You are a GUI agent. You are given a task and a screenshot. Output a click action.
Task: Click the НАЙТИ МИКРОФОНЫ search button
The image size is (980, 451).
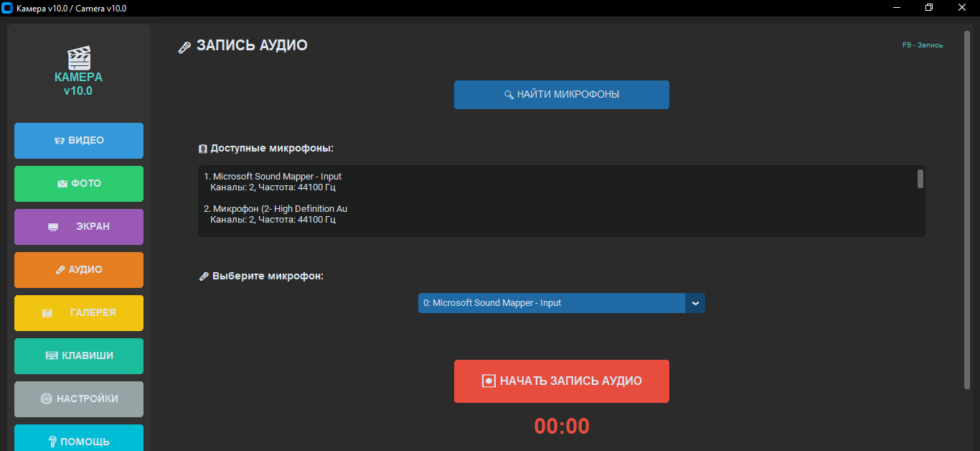(x=561, y=95)
